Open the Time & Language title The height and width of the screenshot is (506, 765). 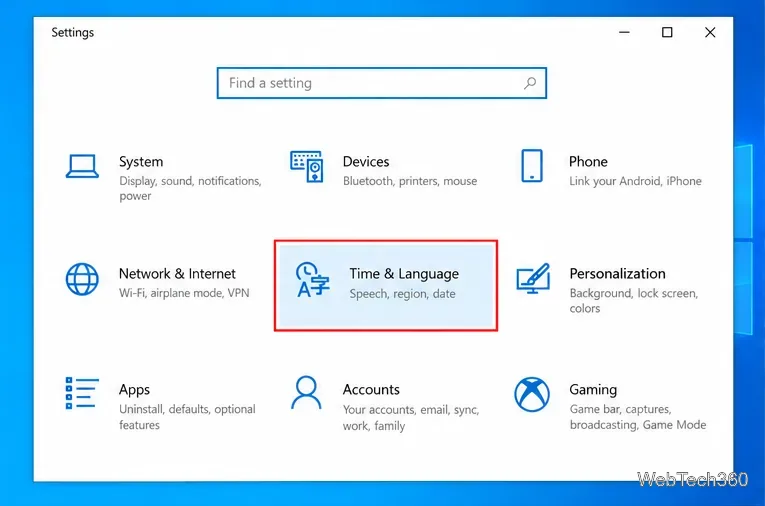[x=404, y=274]
